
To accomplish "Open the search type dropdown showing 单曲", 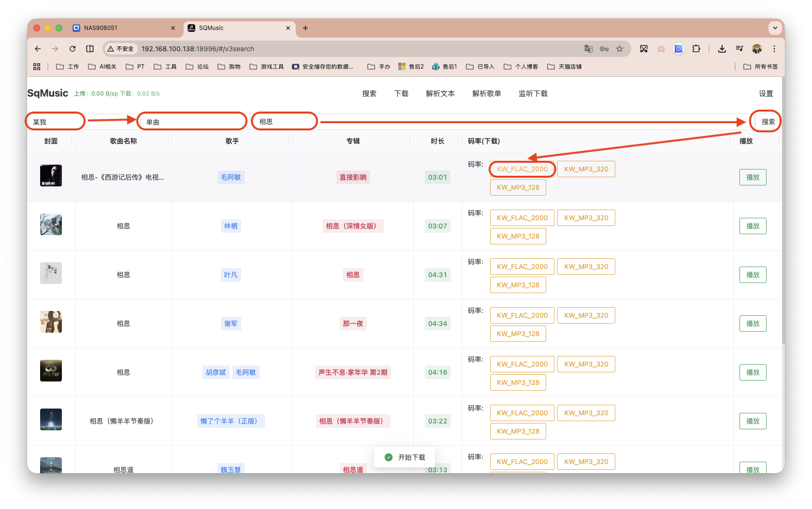I will 192,122.
